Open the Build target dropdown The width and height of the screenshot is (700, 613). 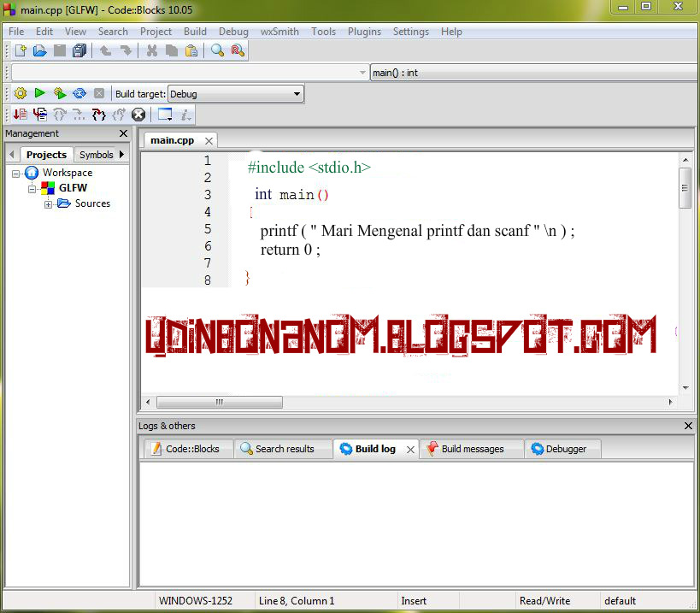[296, 93]
